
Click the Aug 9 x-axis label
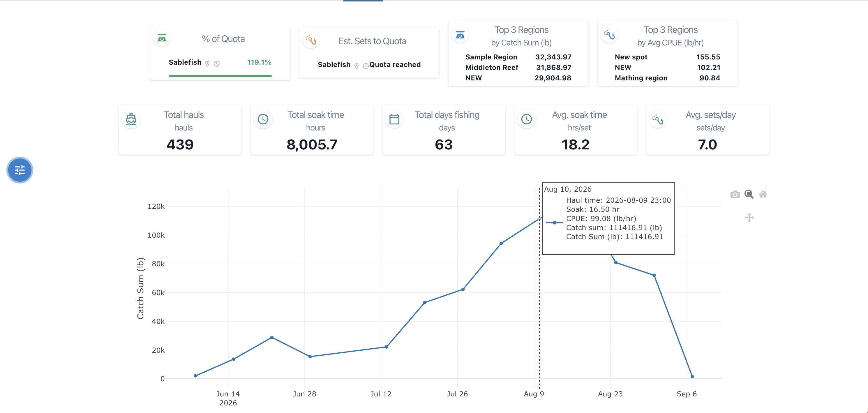coord(534,394)
